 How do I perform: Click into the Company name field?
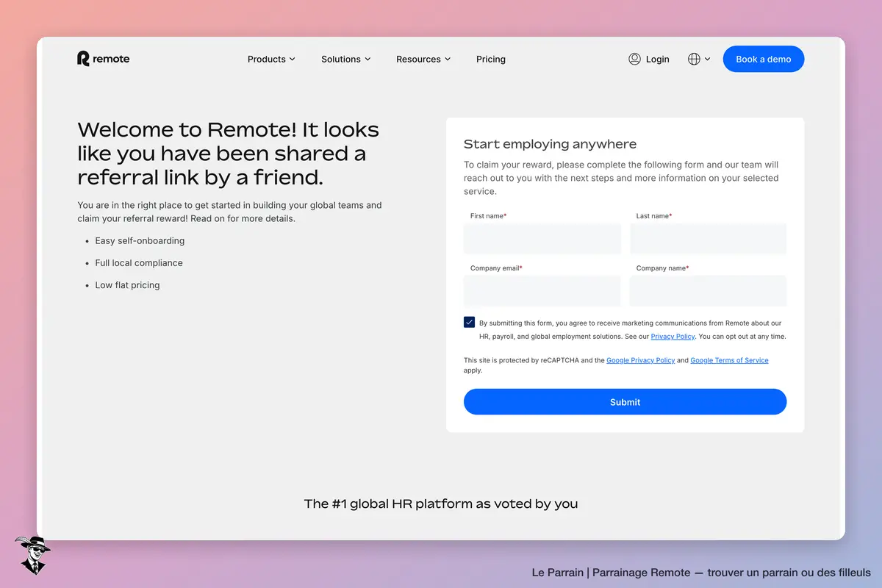click(x=709, y=291)
